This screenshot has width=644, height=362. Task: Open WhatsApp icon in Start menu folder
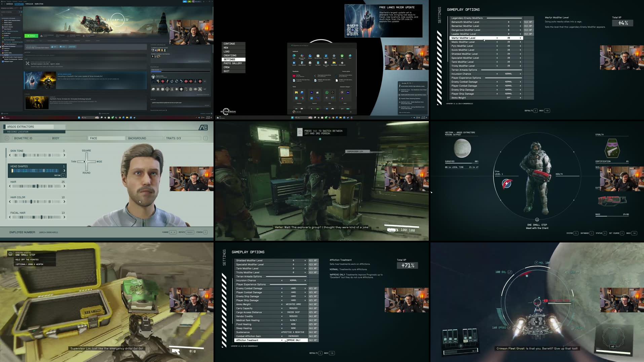(327, 93)
